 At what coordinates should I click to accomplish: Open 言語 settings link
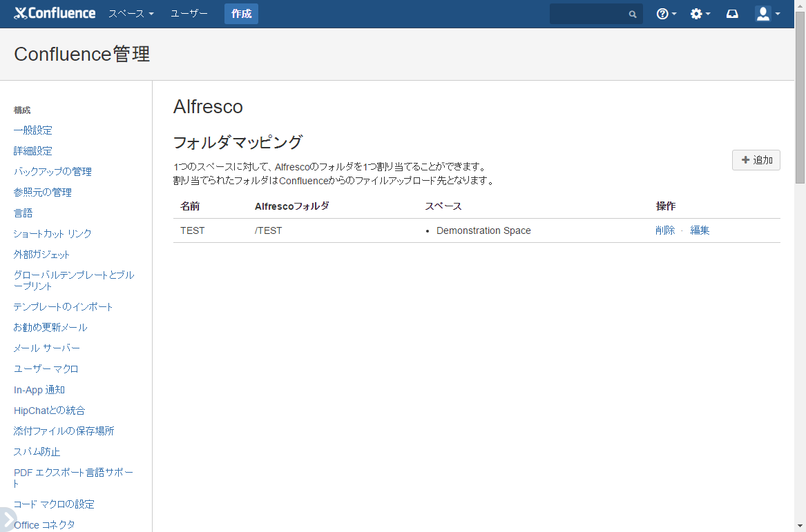23,213
